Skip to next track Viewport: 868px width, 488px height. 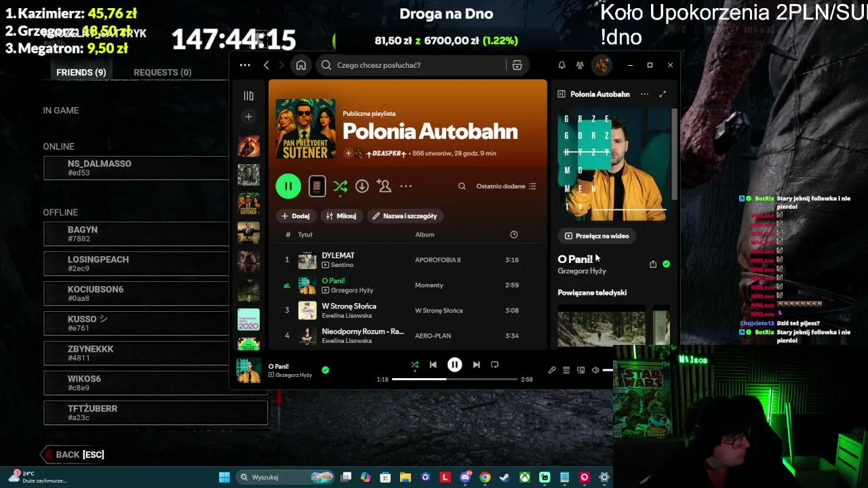tap(476, 365)
